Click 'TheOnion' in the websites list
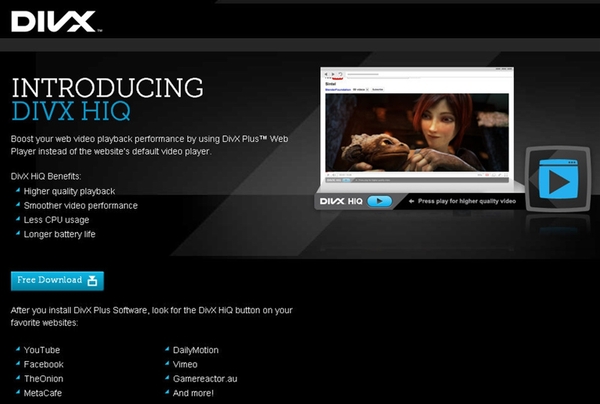The width and height of the screenshot is (600, 404). click(44, 379)
